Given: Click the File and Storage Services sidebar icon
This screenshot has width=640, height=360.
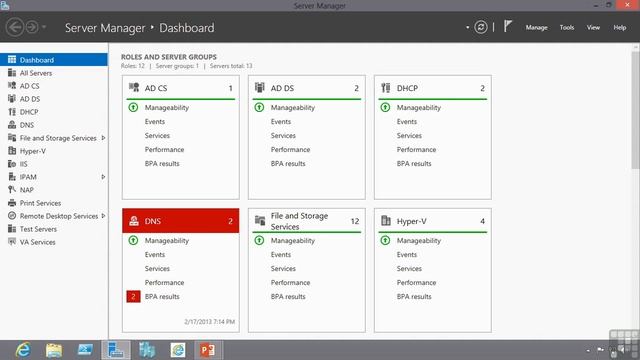Looking at the screenshot, I should (12, 138).
